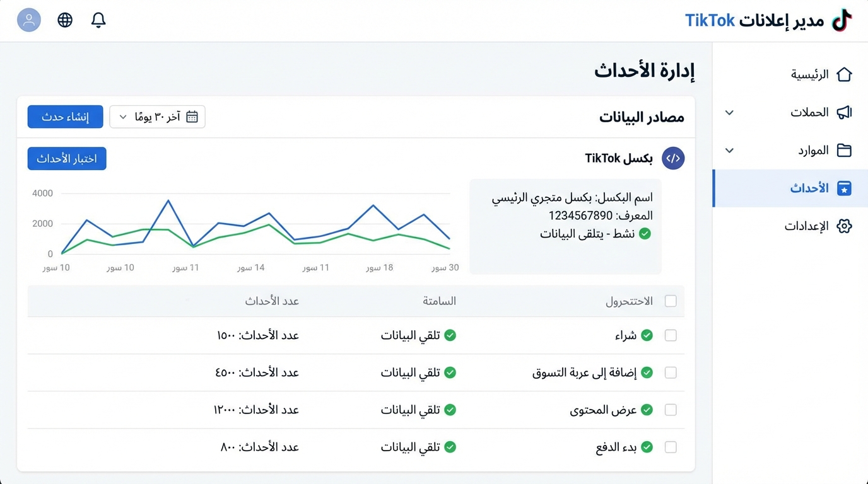Open the notifications bell

coord(98,20)
